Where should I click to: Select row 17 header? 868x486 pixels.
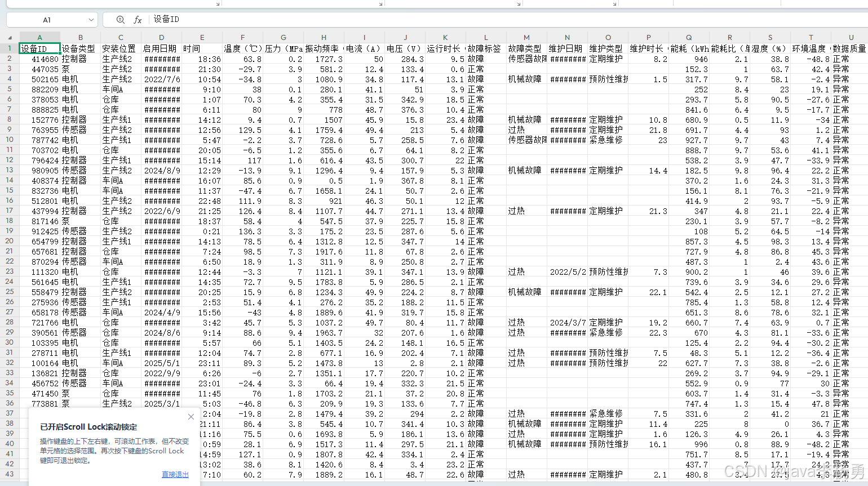point(10,211)
